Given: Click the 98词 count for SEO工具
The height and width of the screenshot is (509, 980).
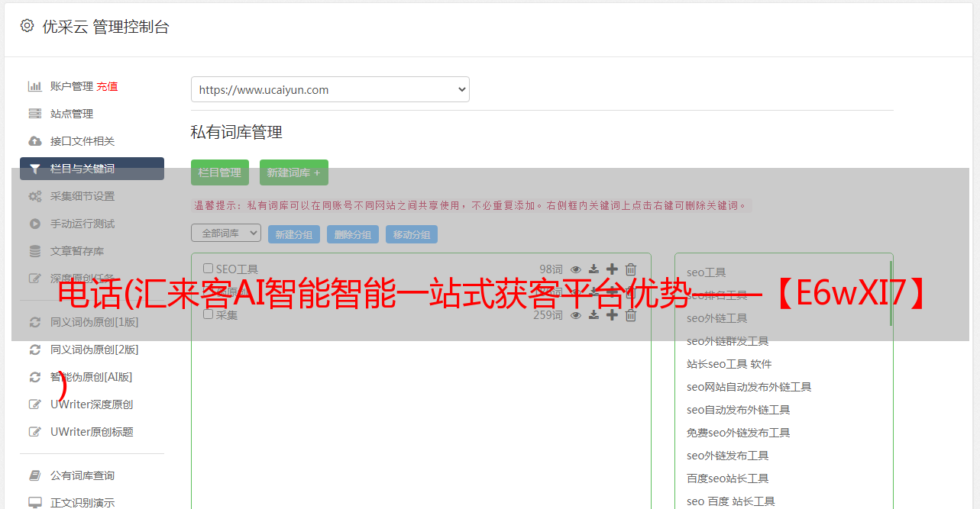Looking at the screenshot, I should pos(551,269).
